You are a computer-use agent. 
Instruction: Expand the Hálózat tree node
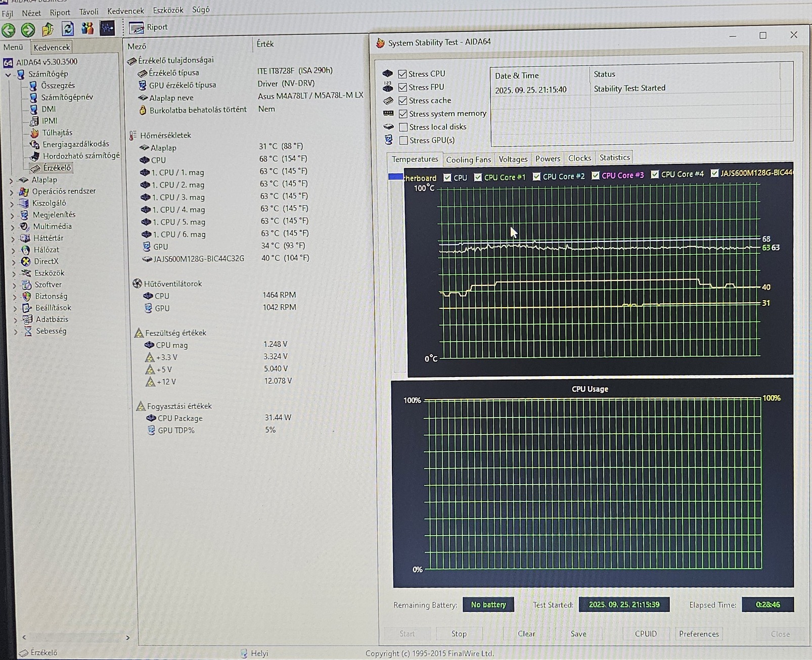pyautogui.click(x=14, y=250)
